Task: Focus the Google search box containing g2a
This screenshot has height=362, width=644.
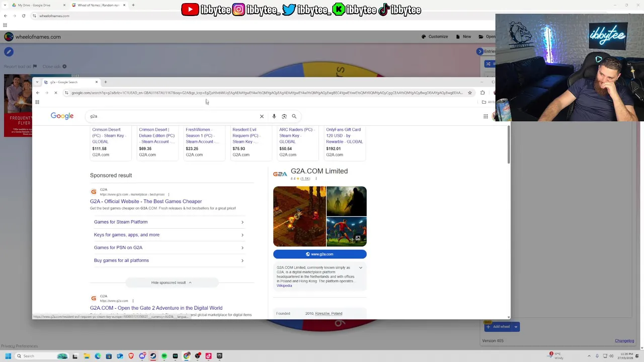Action: pos(174,116)
